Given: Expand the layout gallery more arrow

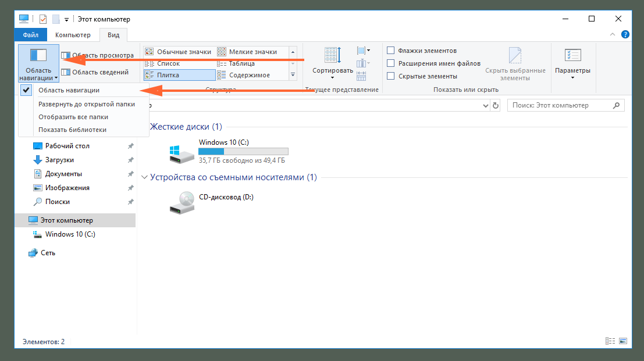Looking at the screenshot, I should (293, 74).
